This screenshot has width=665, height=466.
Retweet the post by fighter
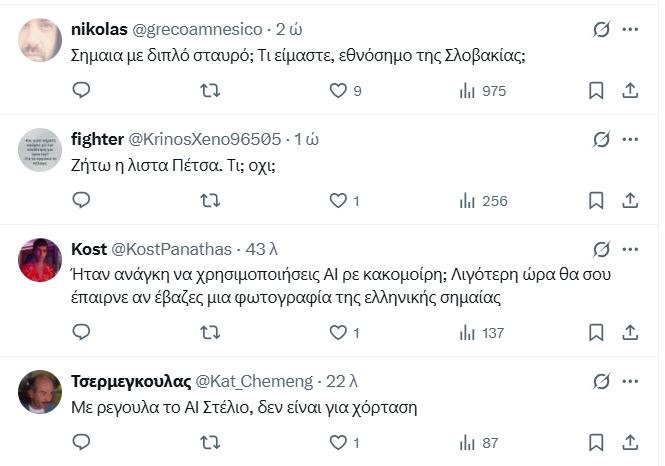click(x=210, y=201)
